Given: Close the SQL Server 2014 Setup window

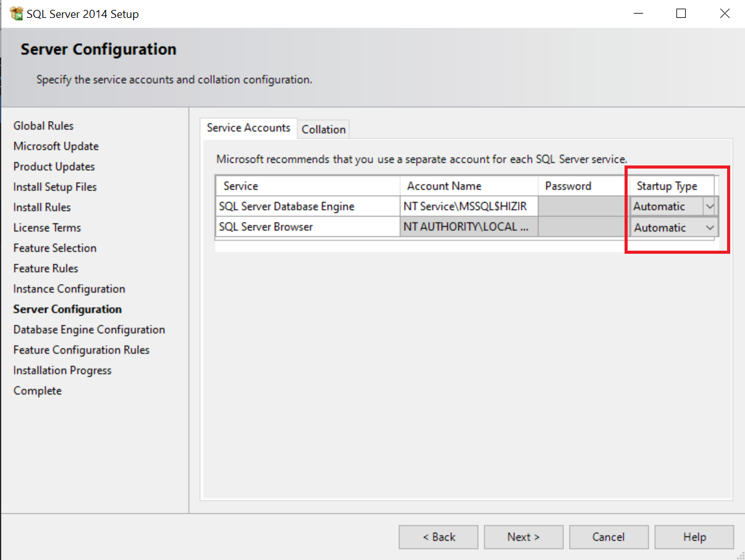Looking at the screenshot, I should [x=725, y=14].
